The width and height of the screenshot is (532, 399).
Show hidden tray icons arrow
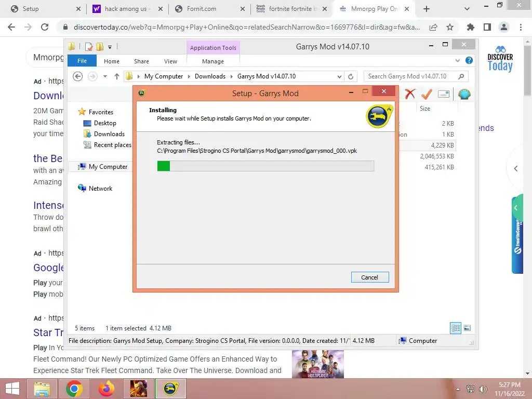point(458,389)
